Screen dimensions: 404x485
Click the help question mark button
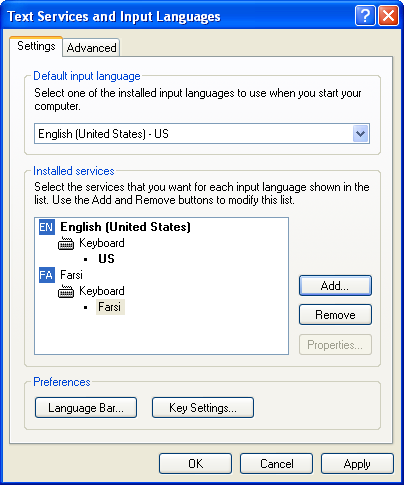pos(365,15)
